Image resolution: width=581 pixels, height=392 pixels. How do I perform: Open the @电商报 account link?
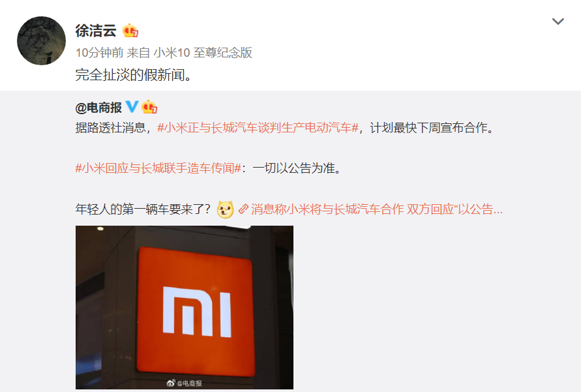click(x=98, y=108)
